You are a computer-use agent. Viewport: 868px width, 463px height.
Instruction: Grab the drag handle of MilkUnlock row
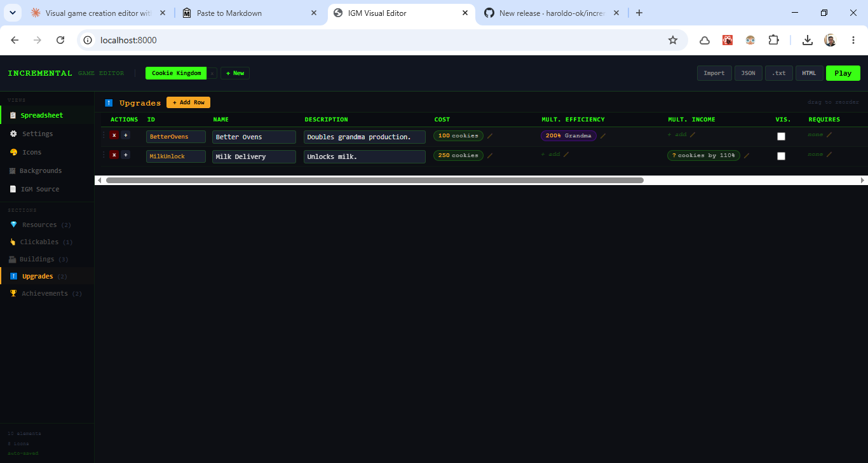coord(104,155)
